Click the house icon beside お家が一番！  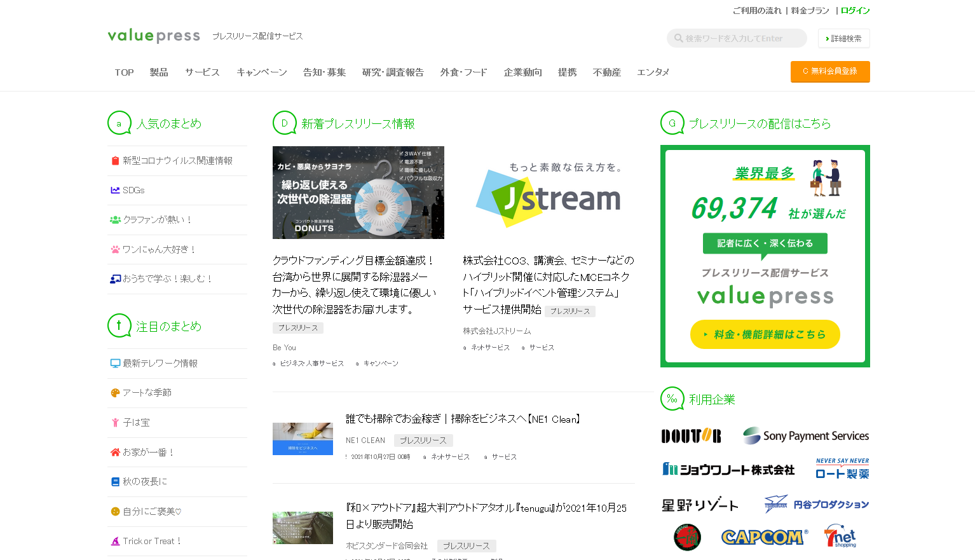tap(115, 453)
